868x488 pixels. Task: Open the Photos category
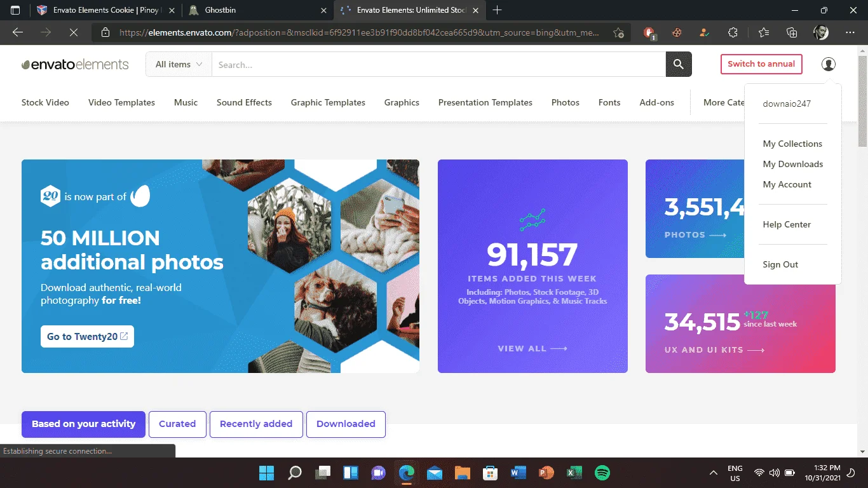(x=566, y=102)
